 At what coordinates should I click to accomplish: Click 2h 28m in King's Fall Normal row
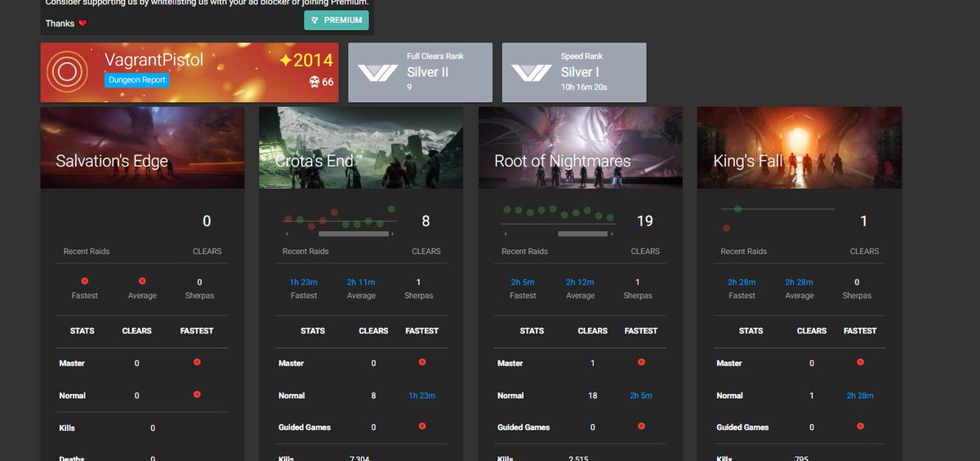pos(860,396)
